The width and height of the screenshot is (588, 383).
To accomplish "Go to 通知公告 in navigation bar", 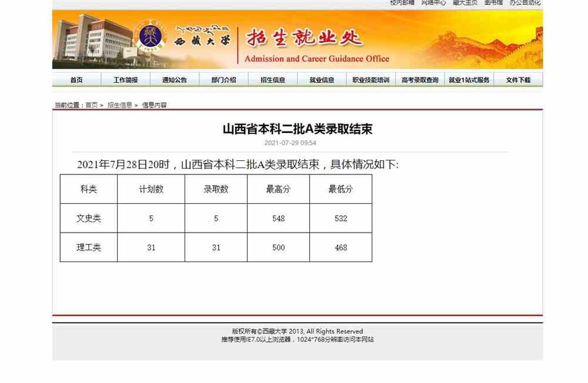I will click(175, 80).
